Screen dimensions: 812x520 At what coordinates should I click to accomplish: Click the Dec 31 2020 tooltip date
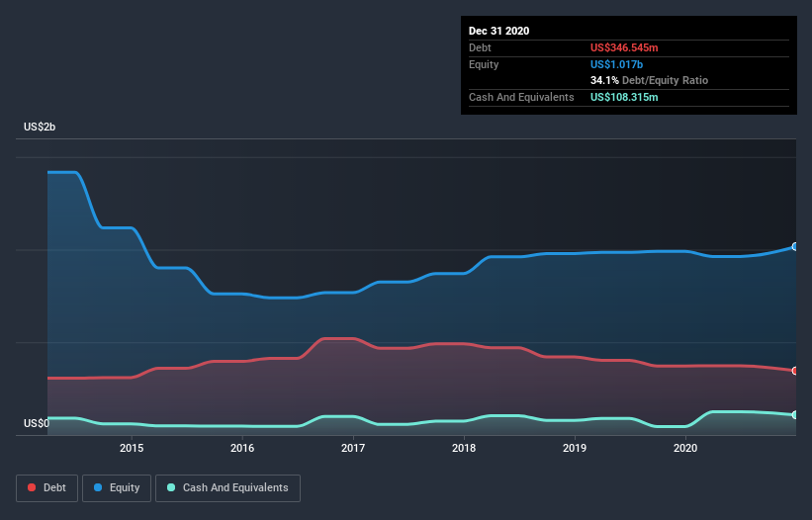click(x=498, y=31)
